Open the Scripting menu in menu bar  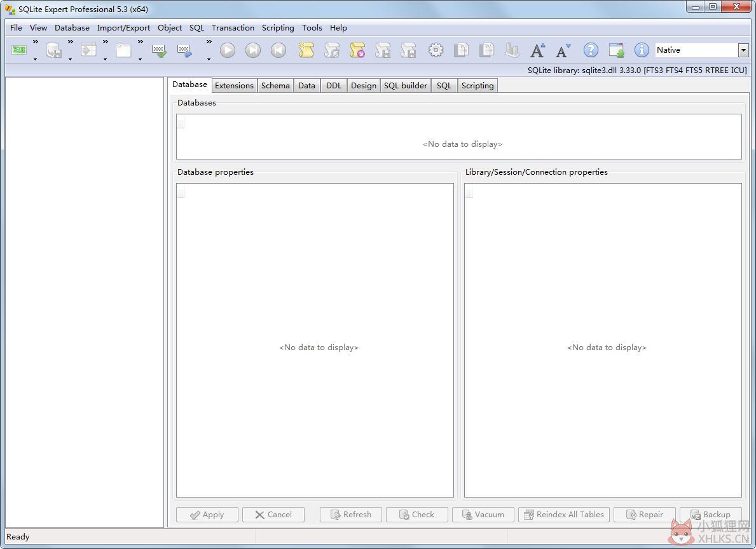coord(278,28)
